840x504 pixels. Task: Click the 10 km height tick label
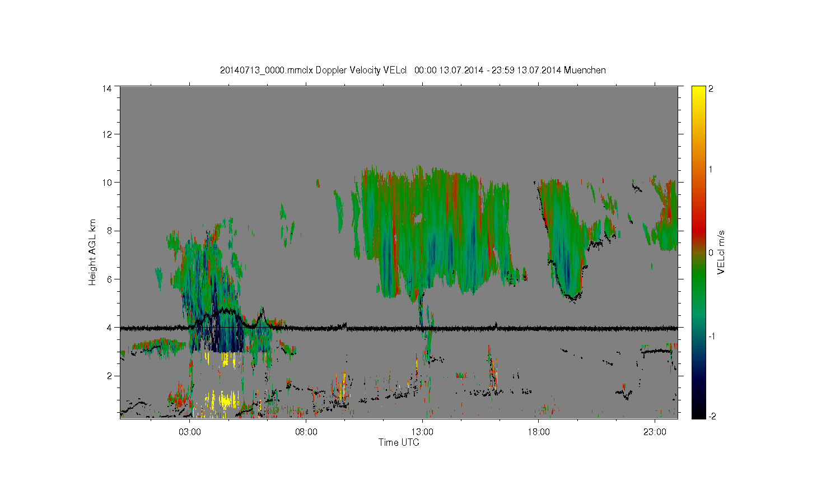107,183
